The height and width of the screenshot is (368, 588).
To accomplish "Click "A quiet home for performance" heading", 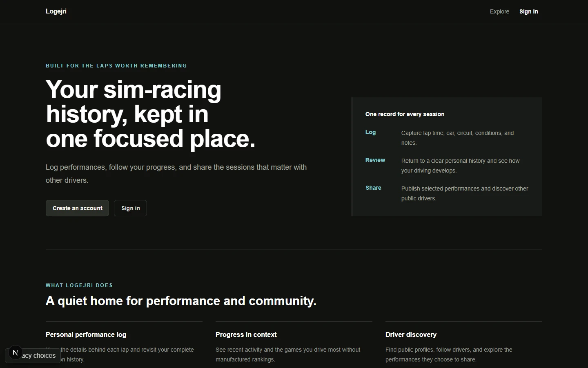I will click(x=181, y=301).
